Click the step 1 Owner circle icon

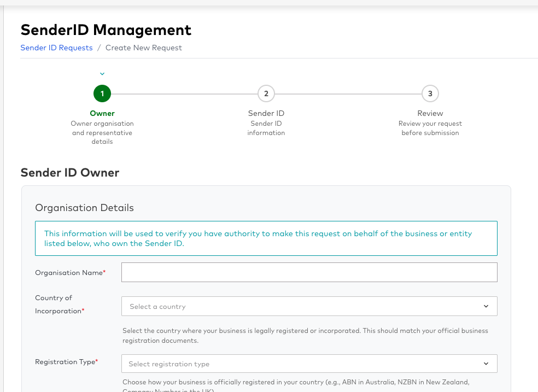coord(102,93)
